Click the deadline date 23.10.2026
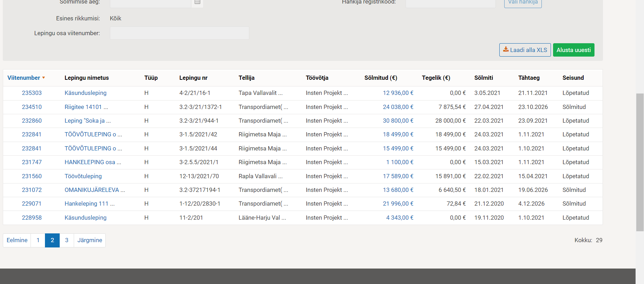Screen dimensions: 644x284 click(533, 107)
